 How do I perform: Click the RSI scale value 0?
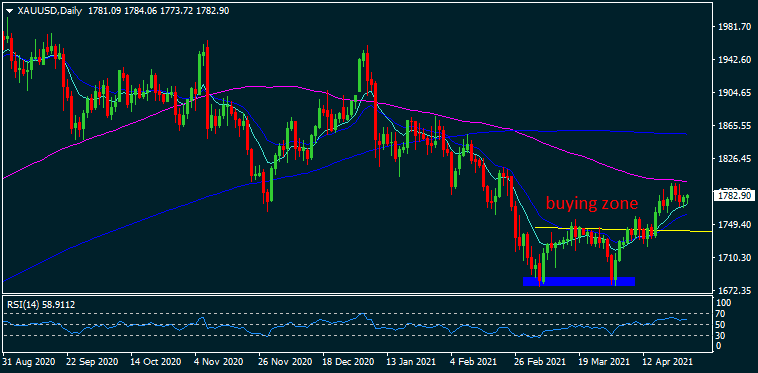[719, 346]
